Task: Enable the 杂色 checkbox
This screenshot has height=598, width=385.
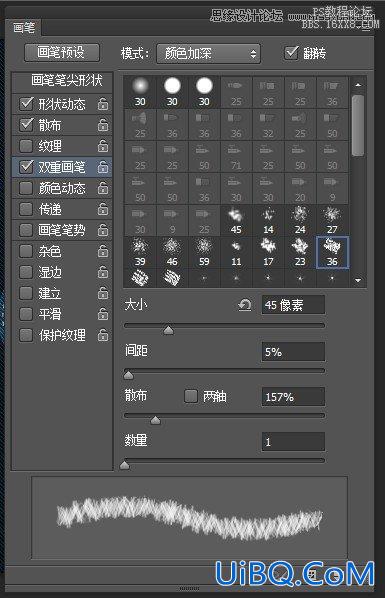Action: tap(26, 251)
